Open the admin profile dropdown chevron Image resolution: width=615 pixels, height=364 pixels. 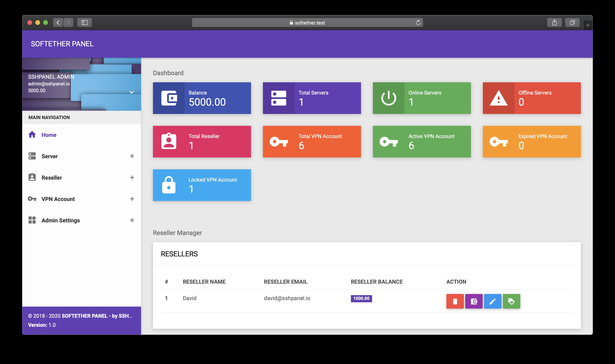click(x=131, y=92)
